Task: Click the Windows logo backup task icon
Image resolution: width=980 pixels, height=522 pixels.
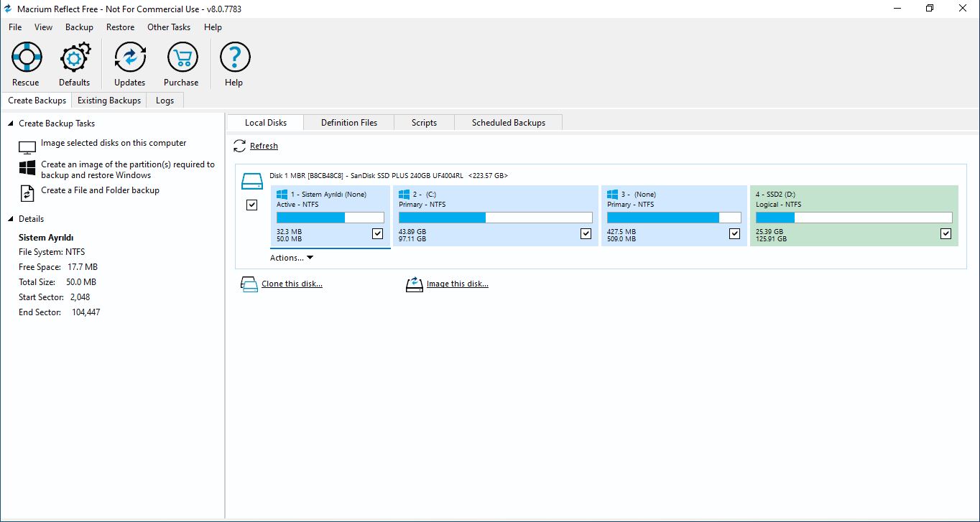Action: click(x=27, y=169)
